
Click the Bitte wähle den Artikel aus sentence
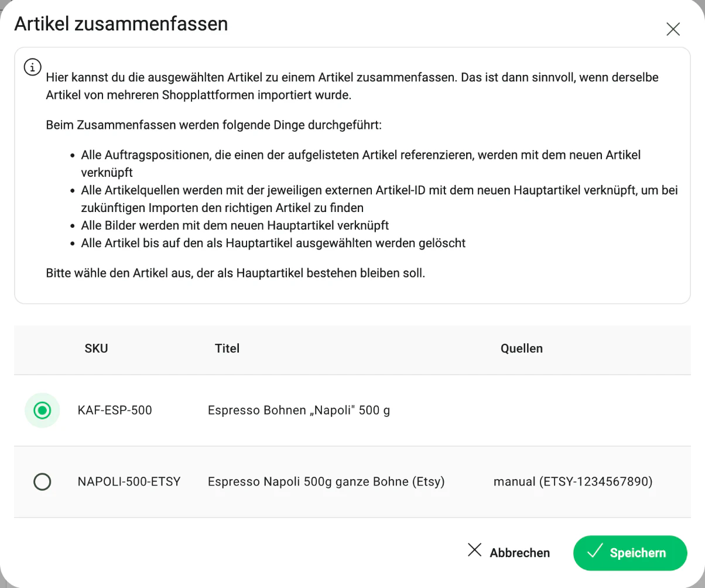point(235,274)
